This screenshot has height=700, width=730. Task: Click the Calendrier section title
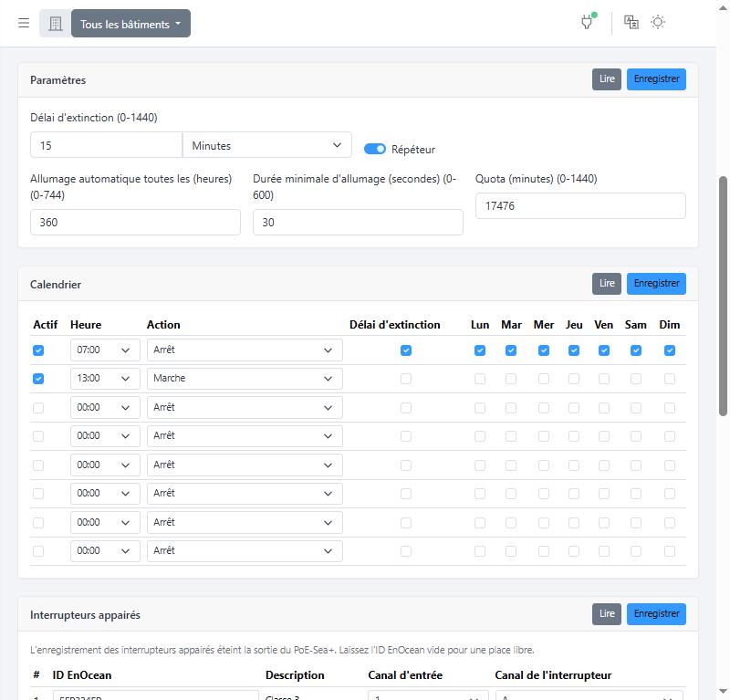56,285
